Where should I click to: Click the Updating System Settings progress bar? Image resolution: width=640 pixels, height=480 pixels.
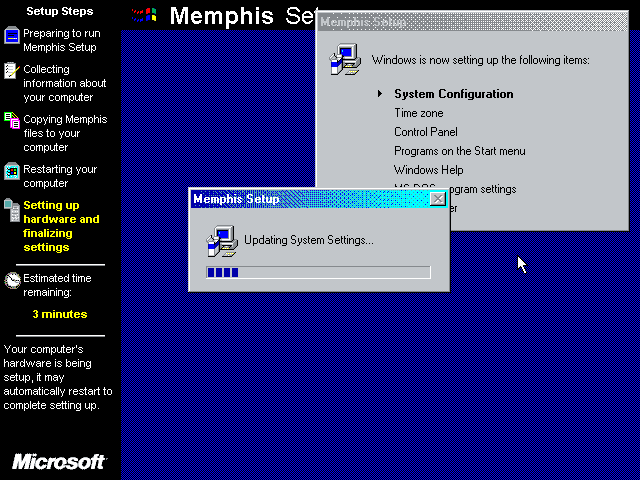318,272
